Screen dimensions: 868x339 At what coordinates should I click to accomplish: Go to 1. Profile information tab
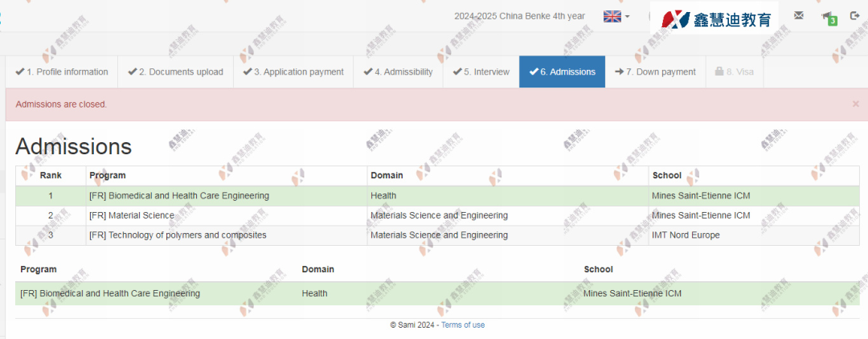(x=61, y=71)
